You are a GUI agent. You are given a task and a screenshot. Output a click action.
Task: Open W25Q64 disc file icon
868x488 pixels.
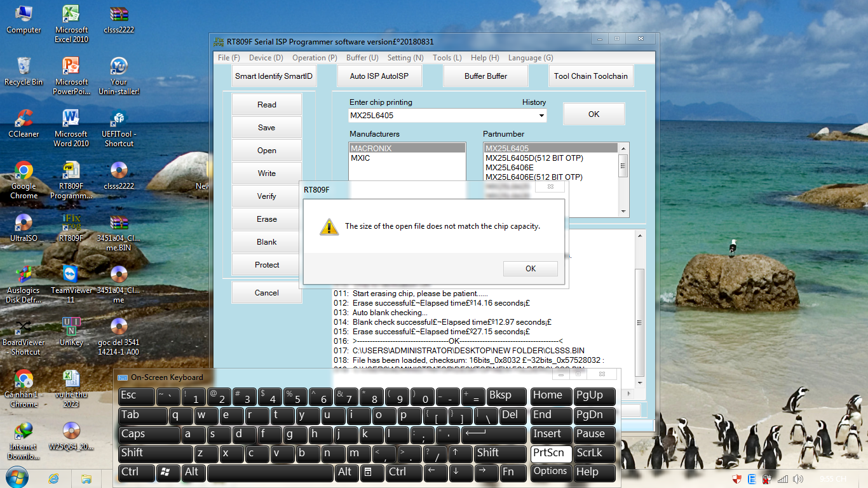pyautogui.click(x=71, y=436)
